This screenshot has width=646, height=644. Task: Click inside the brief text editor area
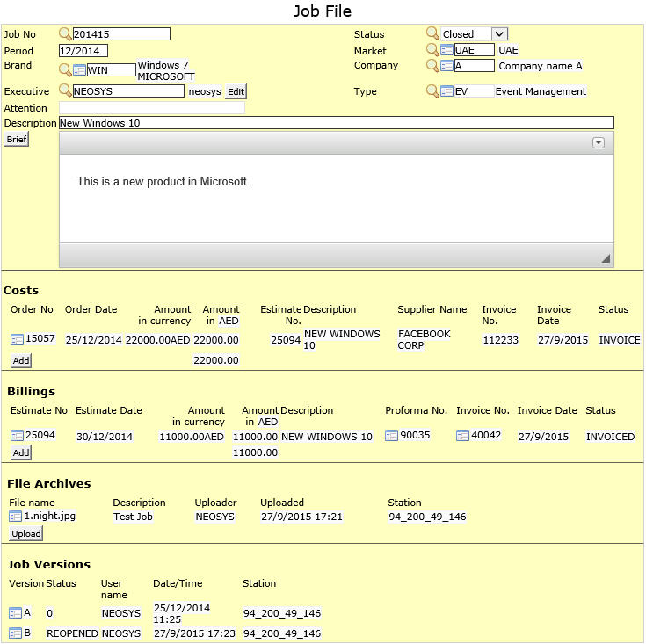click(336, 199)
